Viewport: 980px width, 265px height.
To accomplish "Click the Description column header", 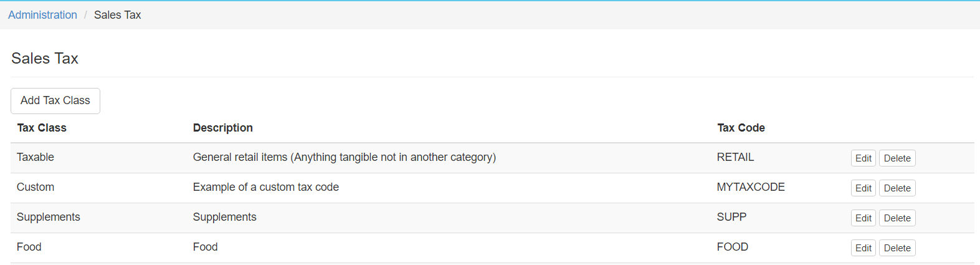I will 222,128.
